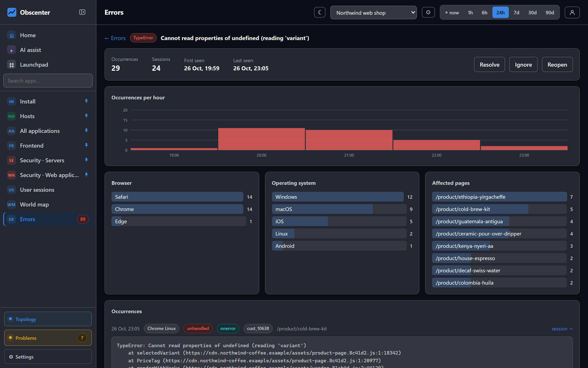Open the Problems panel with badge 7

point(48,338)
